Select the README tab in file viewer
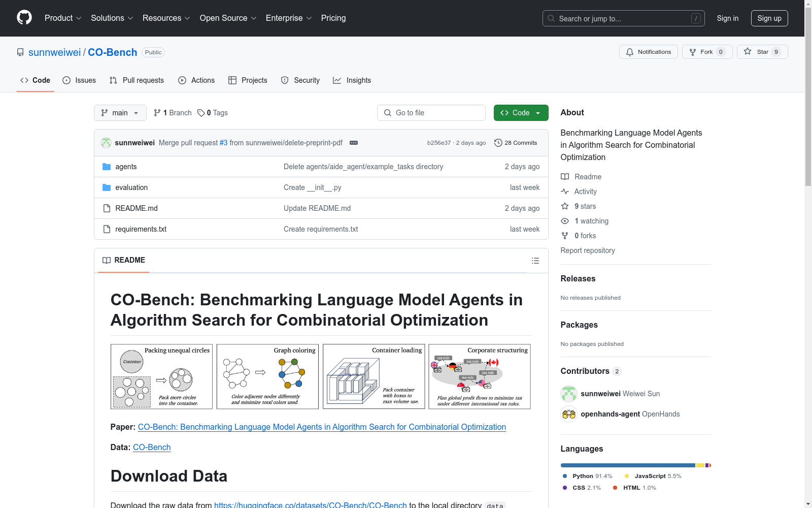Screen dimensions: 812x508 124,260
